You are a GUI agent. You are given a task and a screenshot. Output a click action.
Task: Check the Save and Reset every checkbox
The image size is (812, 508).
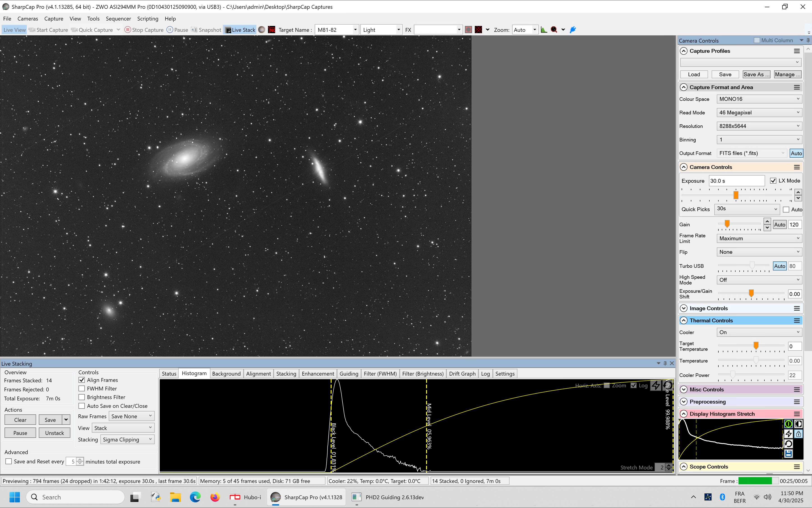9,462
